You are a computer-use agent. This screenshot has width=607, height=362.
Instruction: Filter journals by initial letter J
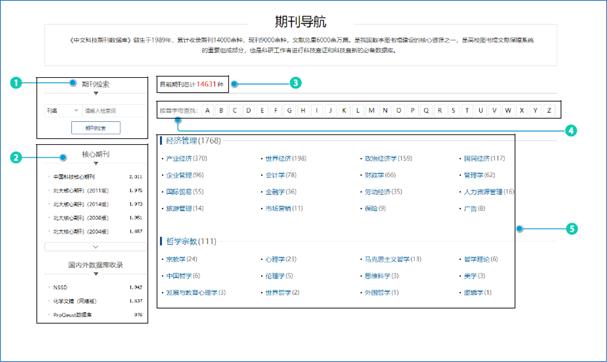coord(330,110)
